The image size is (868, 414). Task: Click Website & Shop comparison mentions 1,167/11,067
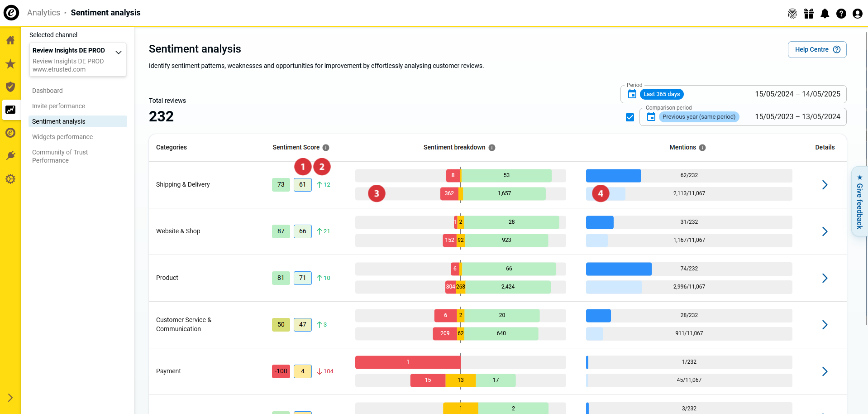pyautogui.click(x=689, y=241)
